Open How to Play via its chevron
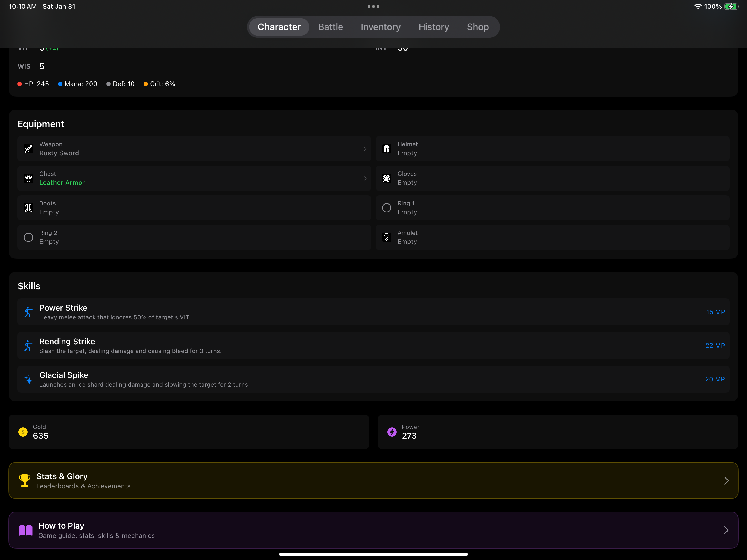Image resolution: width=747 pixels, height=560 pixels. click(x=726, y=530)
